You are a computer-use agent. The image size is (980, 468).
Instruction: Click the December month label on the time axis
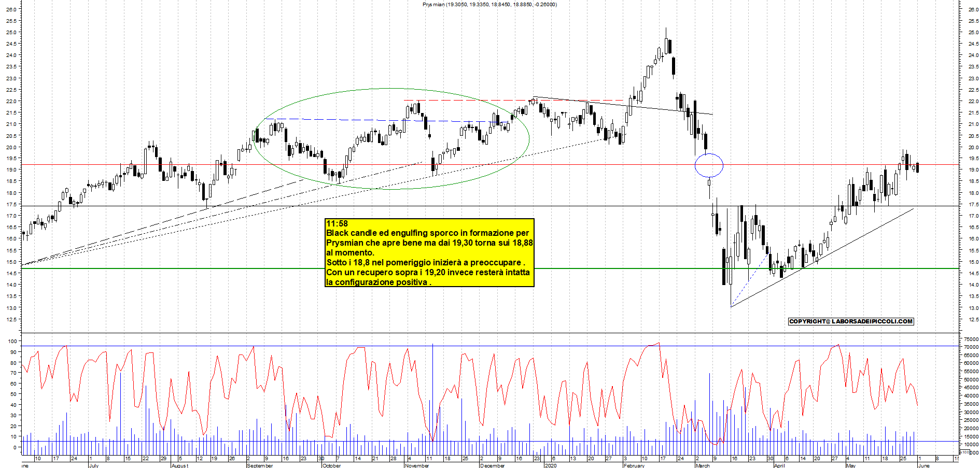(x=493, y=465)
